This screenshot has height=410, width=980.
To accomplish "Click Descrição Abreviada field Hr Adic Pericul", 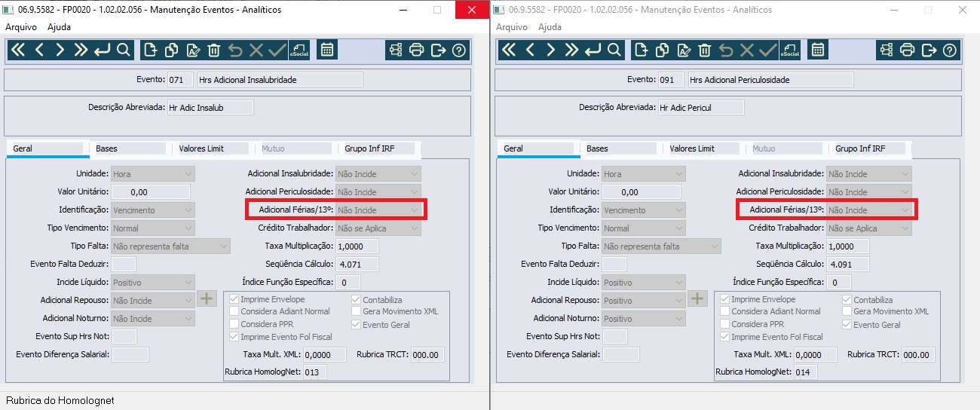I will 700,107.
